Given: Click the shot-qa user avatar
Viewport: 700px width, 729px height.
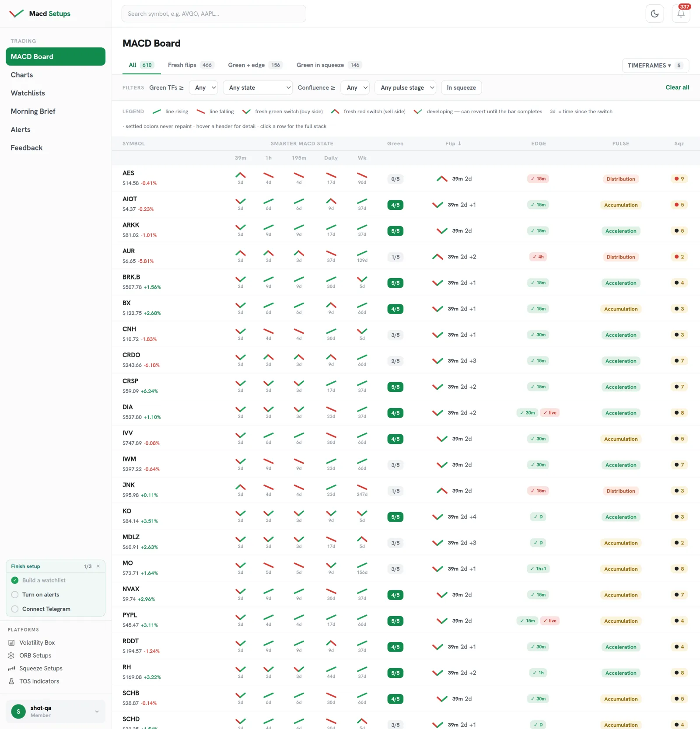Looking at the screenshot, I should click(x=18, y=712).
